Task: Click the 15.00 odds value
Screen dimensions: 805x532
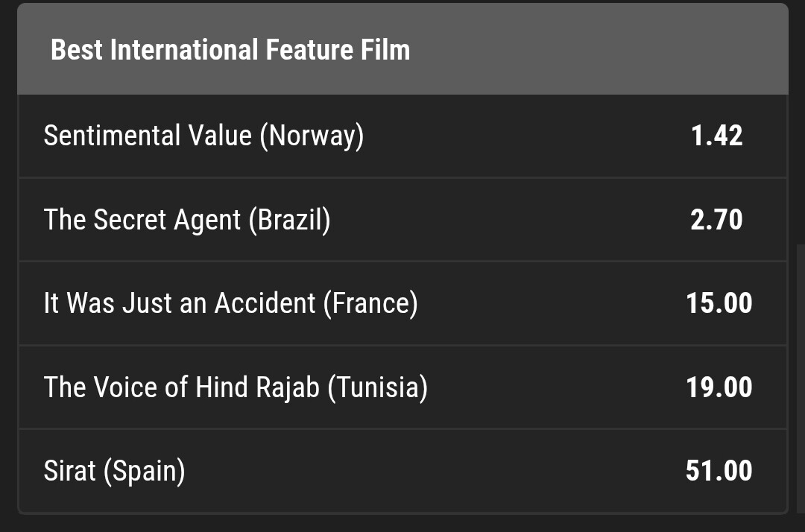Action: [719, 303]
